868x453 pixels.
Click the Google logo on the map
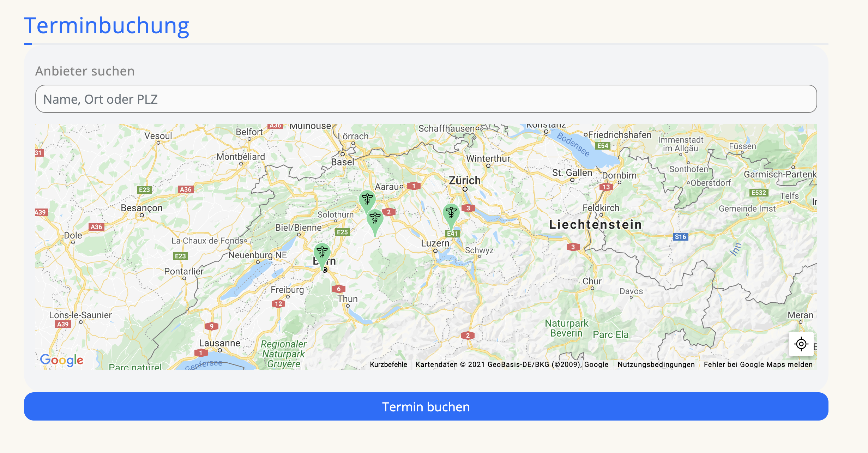coord(62,360)
